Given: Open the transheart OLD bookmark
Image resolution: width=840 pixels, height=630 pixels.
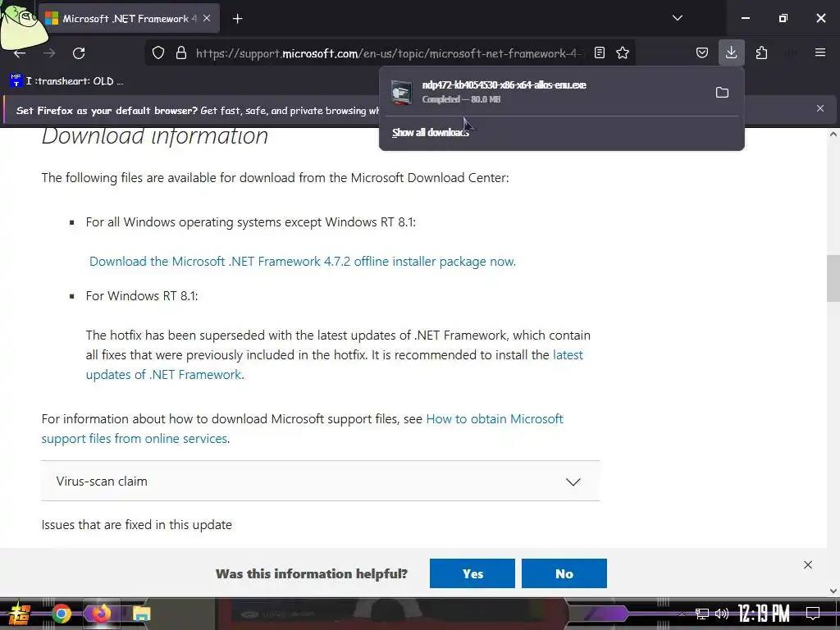Looking at the screenshot, I should pyautogui.click(x=66, y=81).
